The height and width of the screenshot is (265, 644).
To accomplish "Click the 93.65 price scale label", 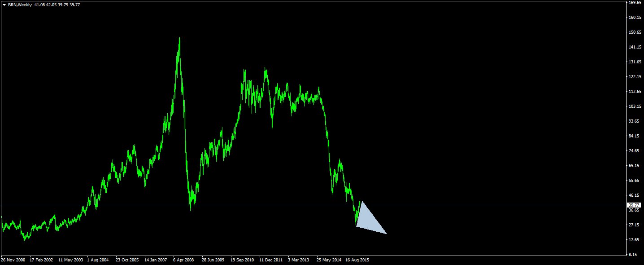I will 635,121.
